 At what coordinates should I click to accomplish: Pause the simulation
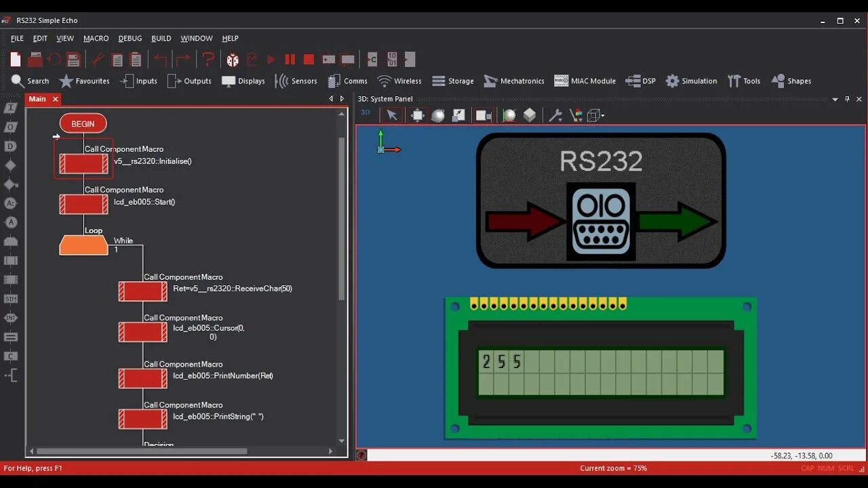[290, 60]
